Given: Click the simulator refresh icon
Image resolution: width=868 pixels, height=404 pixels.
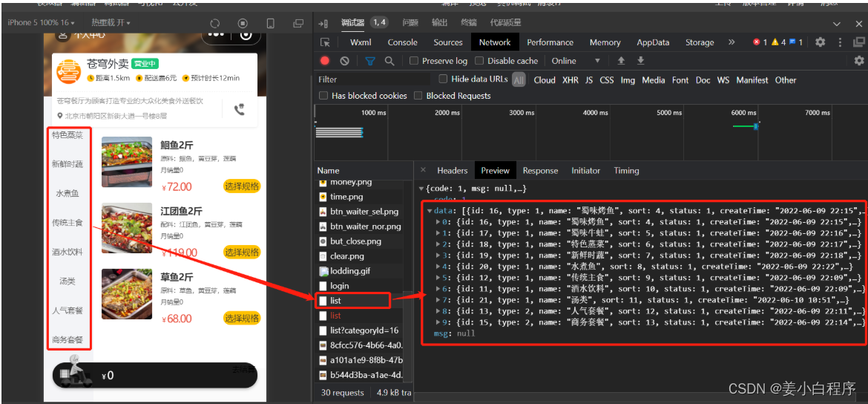Looking at the screenshot, I should pyautogui.click(x=215, y=23).
